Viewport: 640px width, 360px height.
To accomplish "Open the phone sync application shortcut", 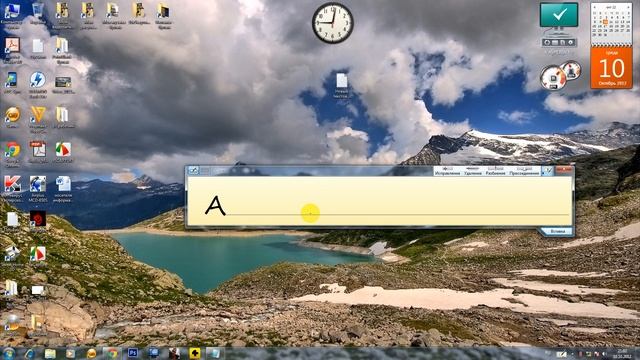I will click(x=11, y=83).
